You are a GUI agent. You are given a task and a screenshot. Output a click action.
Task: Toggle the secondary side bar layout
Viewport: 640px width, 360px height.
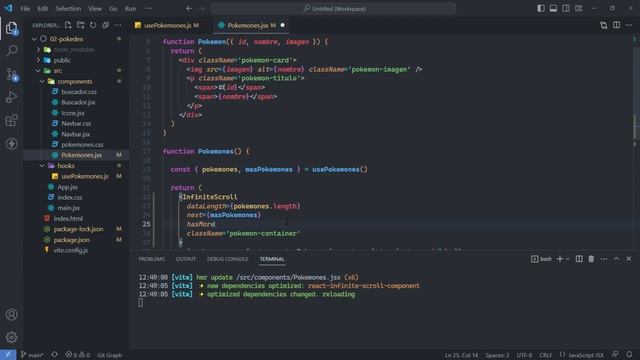566,9
